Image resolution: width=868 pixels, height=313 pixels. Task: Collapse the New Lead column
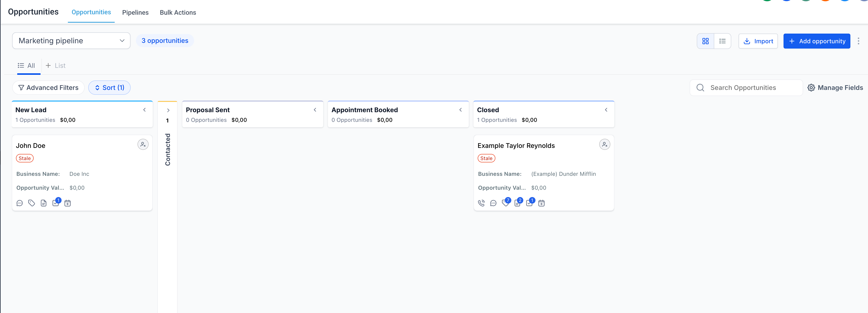tap(144, 110)
